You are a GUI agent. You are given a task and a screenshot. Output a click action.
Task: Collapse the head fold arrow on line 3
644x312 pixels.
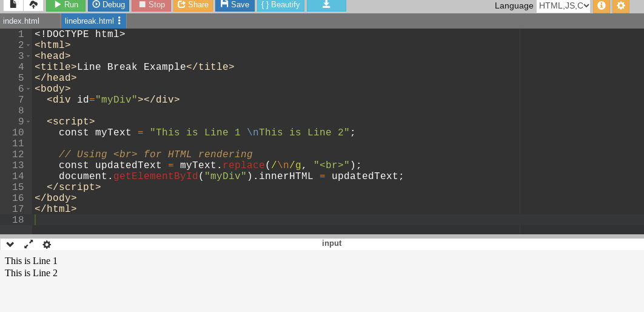(29, 56)
